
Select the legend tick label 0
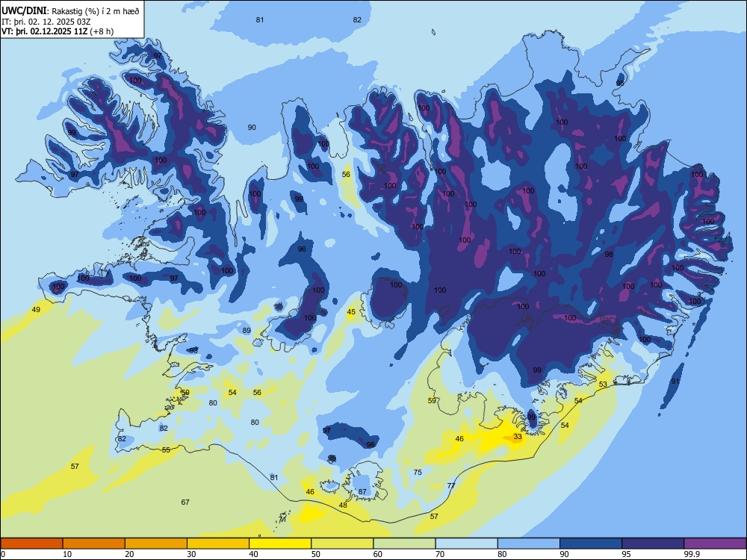click(x=3, y=554)
